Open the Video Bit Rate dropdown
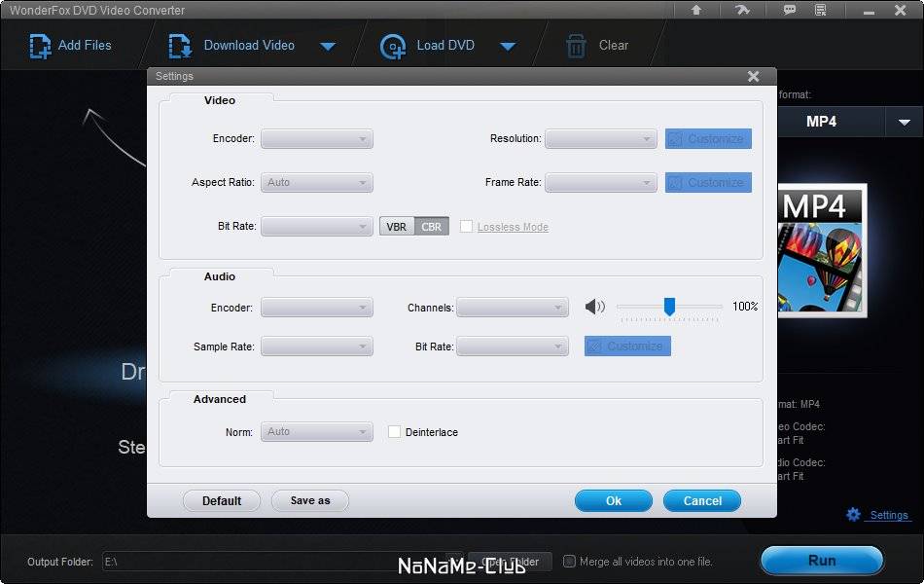 pyautogui.click(x=317, y=227)
